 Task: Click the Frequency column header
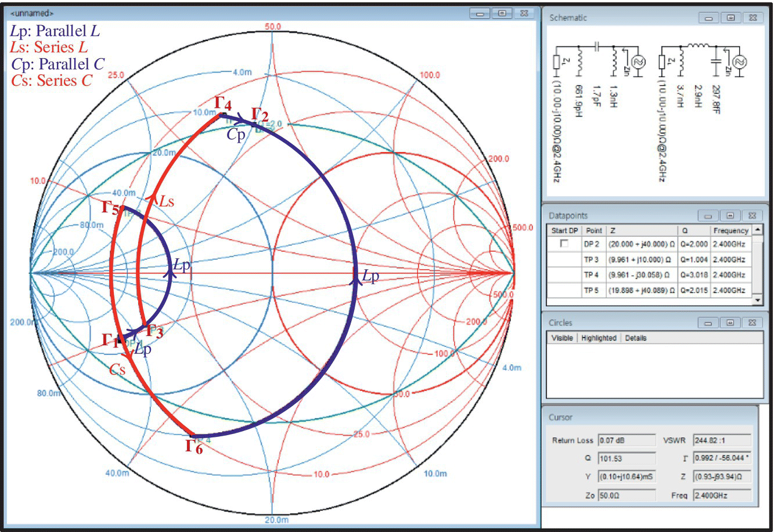[731, 230]
